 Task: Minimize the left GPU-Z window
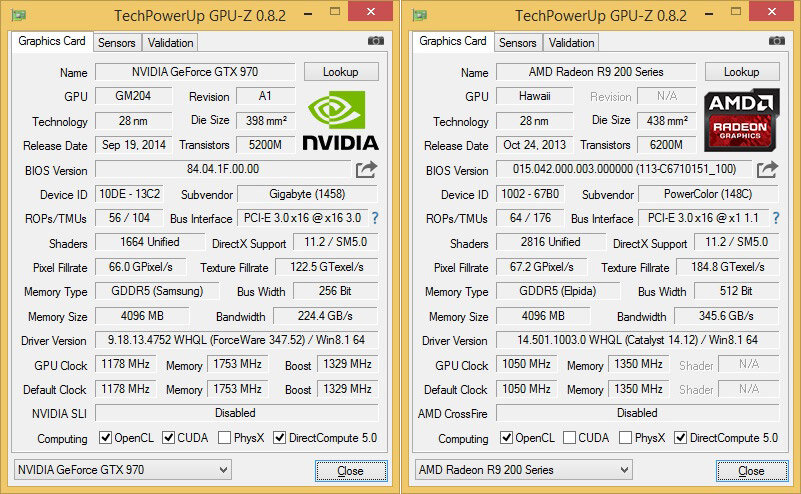point(308,14)
